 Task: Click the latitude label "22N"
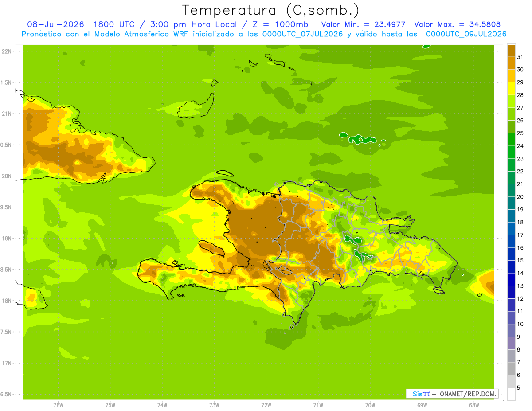[8, 51]
